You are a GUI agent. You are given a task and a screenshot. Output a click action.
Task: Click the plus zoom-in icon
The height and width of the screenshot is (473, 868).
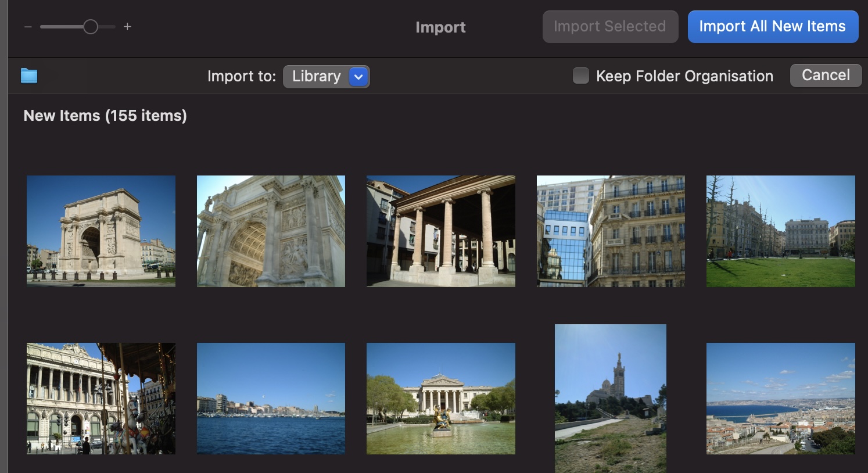coord(127,27)
